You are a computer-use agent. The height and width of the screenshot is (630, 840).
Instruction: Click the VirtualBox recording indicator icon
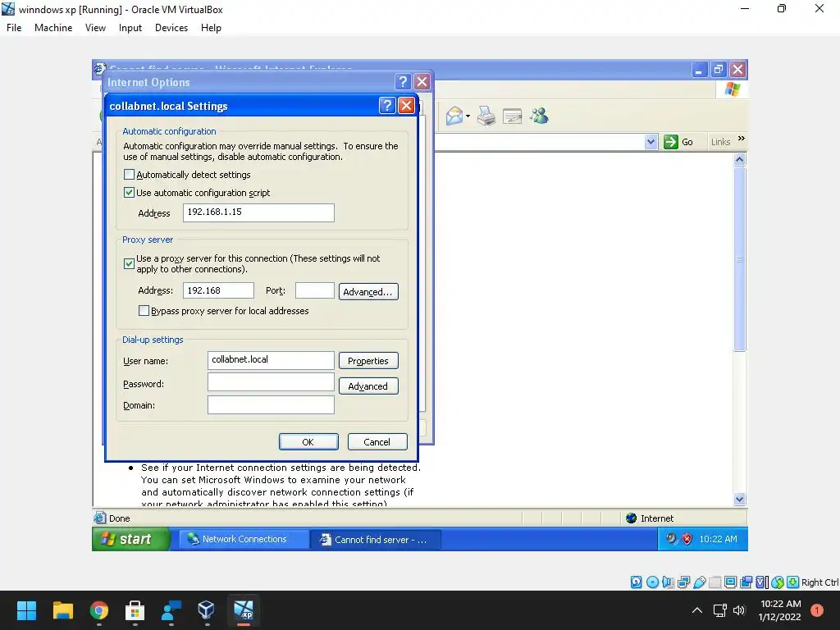pos(746,582)
